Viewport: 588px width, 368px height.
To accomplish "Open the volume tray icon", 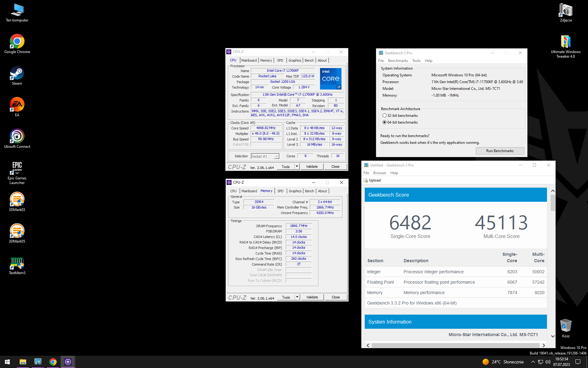I will coord(548,362).
